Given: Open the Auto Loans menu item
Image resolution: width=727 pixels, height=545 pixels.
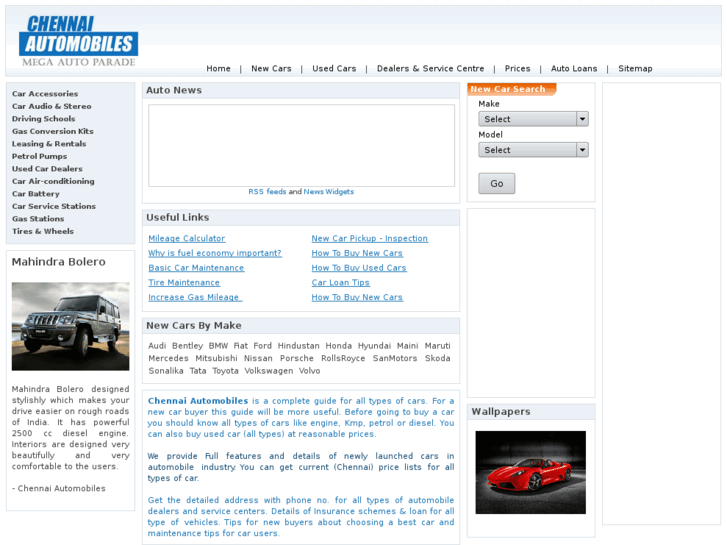Looking at the screenshot, I should (574, 69).
